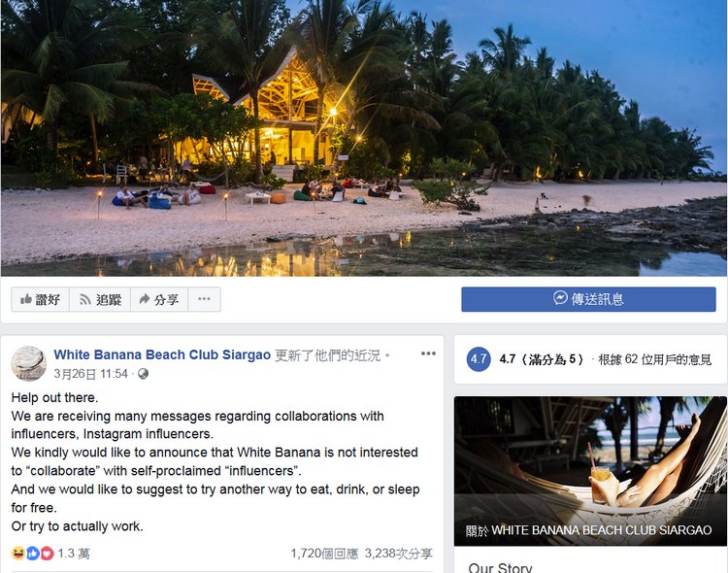Open the post's three-dot options menu
Image resolution: width=728 pixels, height=573 pixels.
pyautogui.click(x=428, y=354)
